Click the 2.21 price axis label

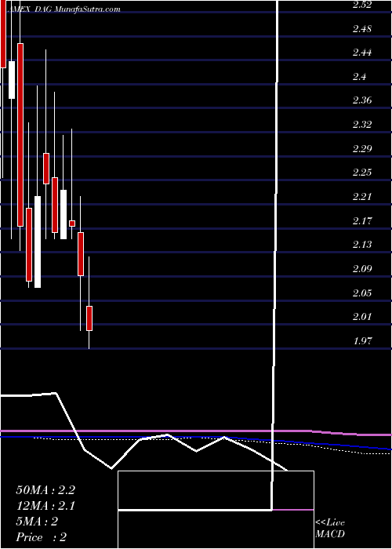tap(362, 196)
